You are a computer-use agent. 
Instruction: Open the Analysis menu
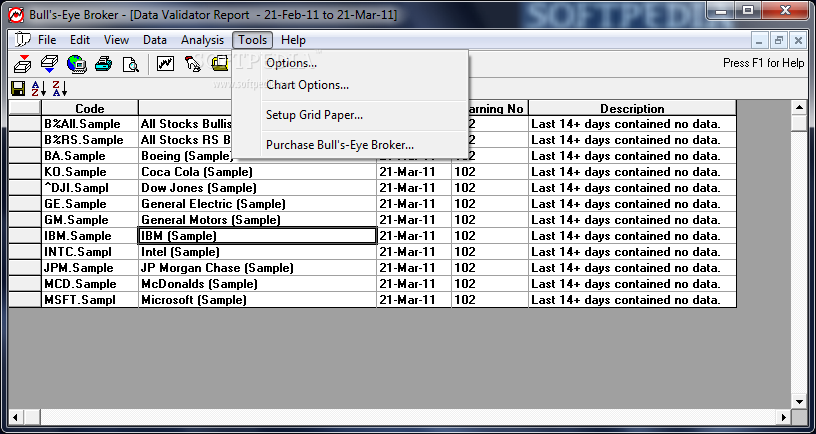pyautogui.click(x=202, y=40)
